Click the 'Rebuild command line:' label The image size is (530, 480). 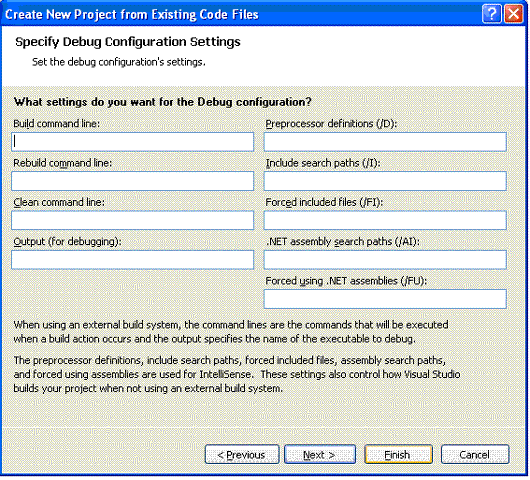click(x=63, y=163)
